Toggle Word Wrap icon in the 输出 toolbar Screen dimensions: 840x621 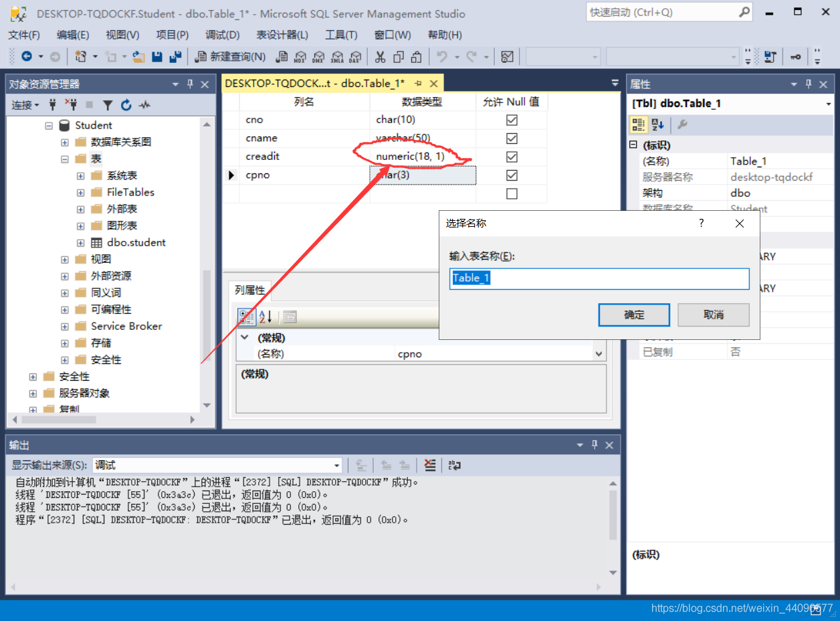(455, 465)
